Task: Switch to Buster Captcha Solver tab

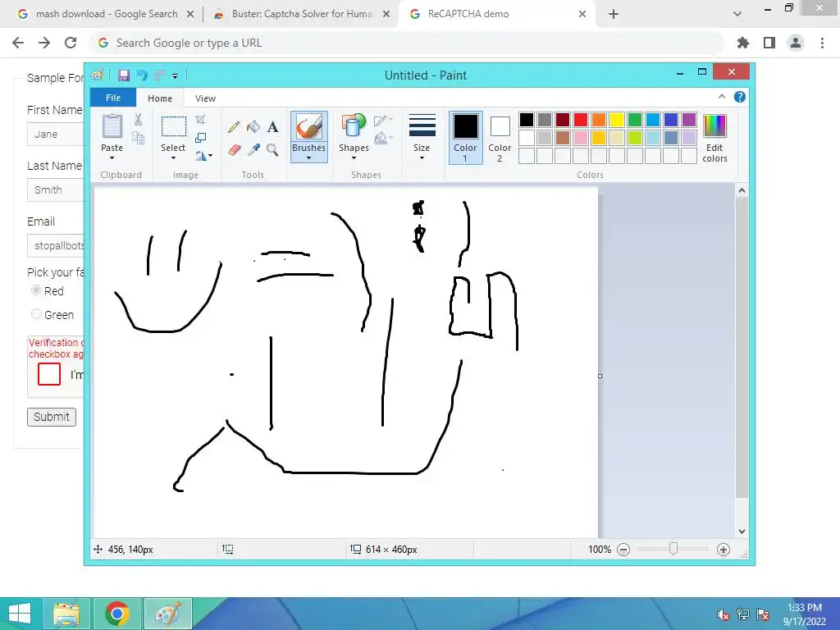Action: coord(302,14)
